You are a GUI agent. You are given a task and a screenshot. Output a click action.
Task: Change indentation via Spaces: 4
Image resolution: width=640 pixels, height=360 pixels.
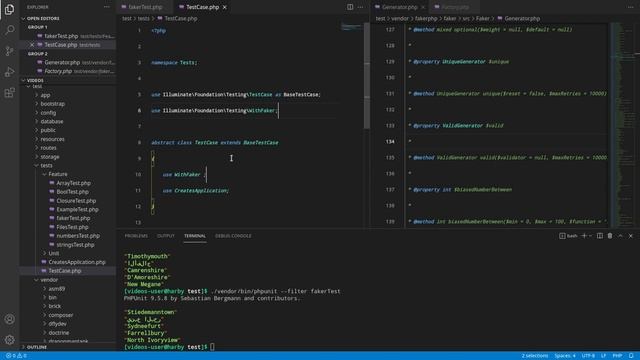coord(565,356)
